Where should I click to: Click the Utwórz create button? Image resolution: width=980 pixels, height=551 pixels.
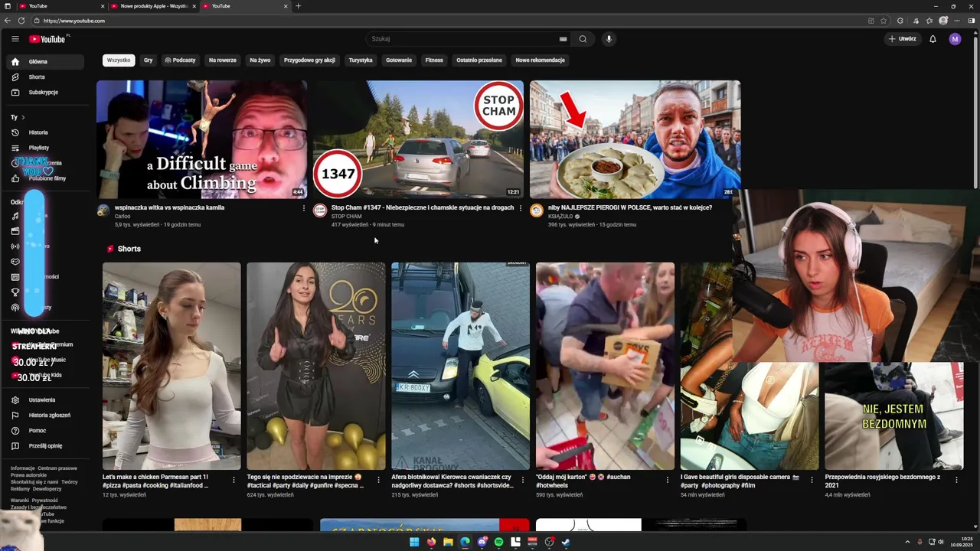point(902,39)
